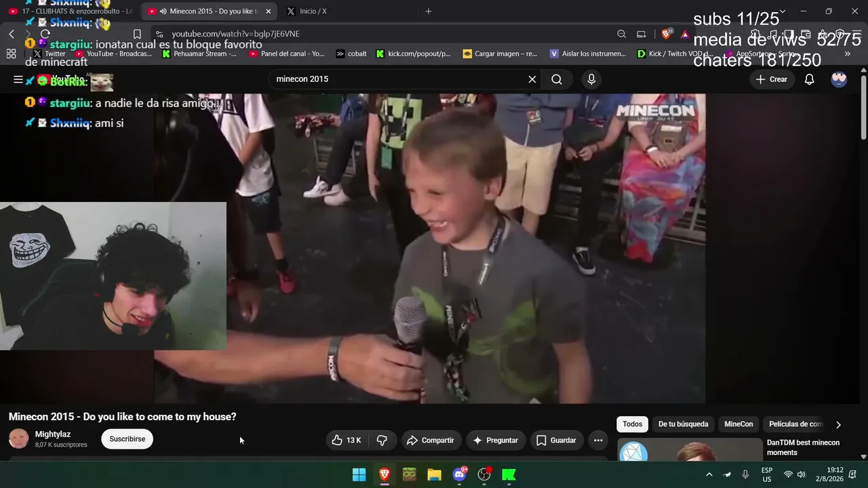Share the video via Compartir
The image size is (868, 488).
431,441
